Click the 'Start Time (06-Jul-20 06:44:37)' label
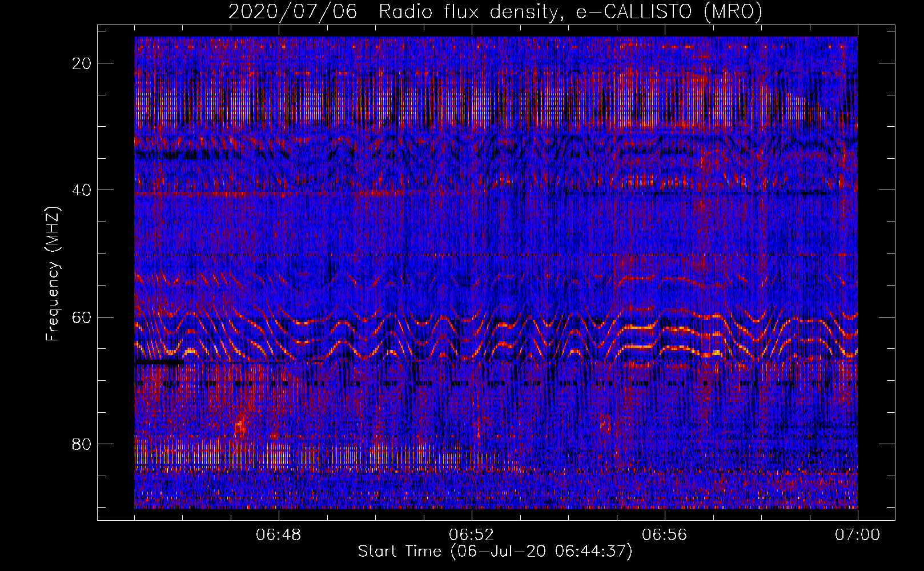Image resolution: width=924 pixels, height=571 pixels. click(495, 552)
